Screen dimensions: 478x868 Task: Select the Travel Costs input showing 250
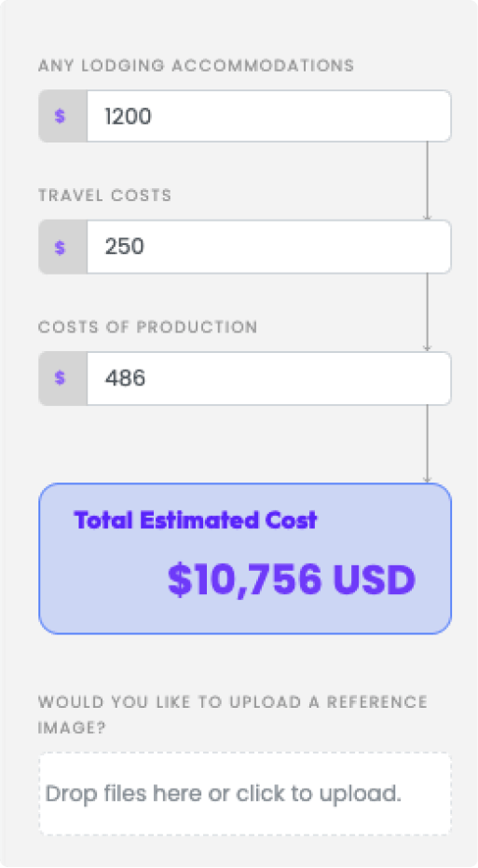tap(268, 247)
